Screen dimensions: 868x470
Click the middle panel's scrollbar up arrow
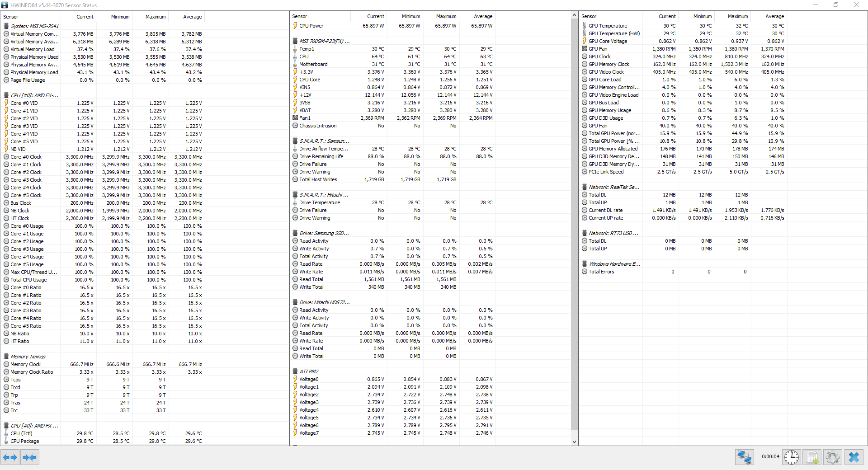click(x=574, y=15)
